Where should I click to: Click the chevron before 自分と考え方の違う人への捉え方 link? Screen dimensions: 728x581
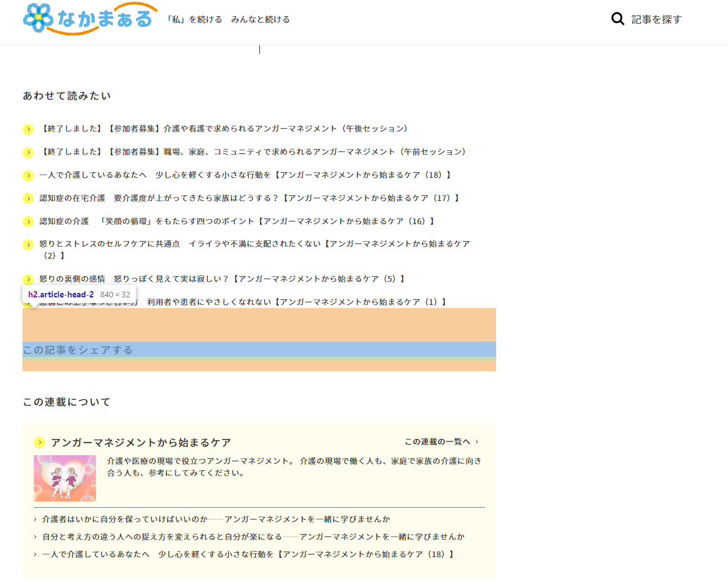(34, 536)
